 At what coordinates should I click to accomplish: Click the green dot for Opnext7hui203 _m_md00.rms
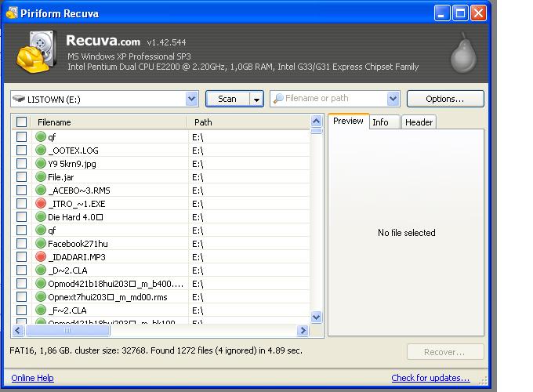tap(41, 296)
